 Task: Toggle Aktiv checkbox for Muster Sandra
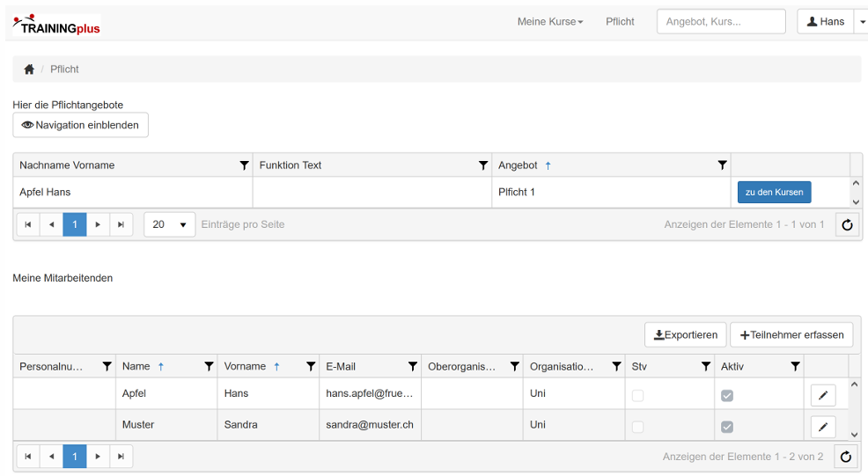(x=727, y=428)
